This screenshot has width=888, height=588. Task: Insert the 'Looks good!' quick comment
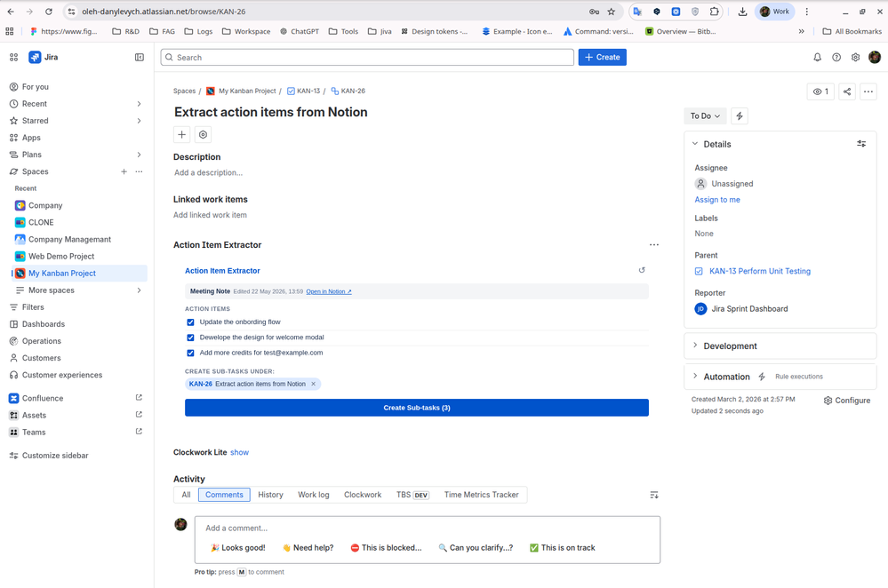point(238,548)
